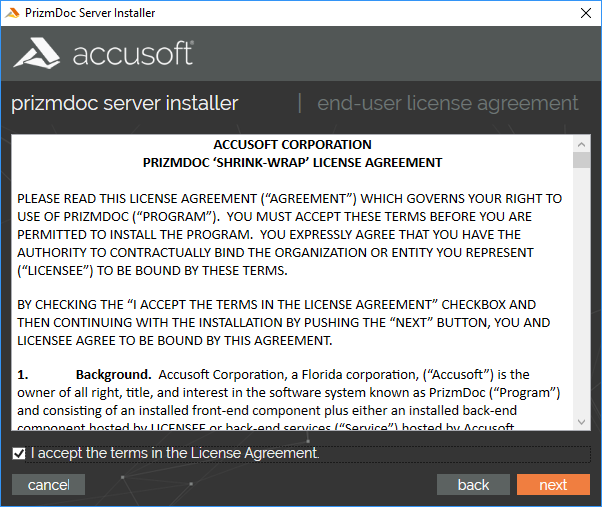
Task: Click the 'Background.' section heading in the license
Action: 113,375
